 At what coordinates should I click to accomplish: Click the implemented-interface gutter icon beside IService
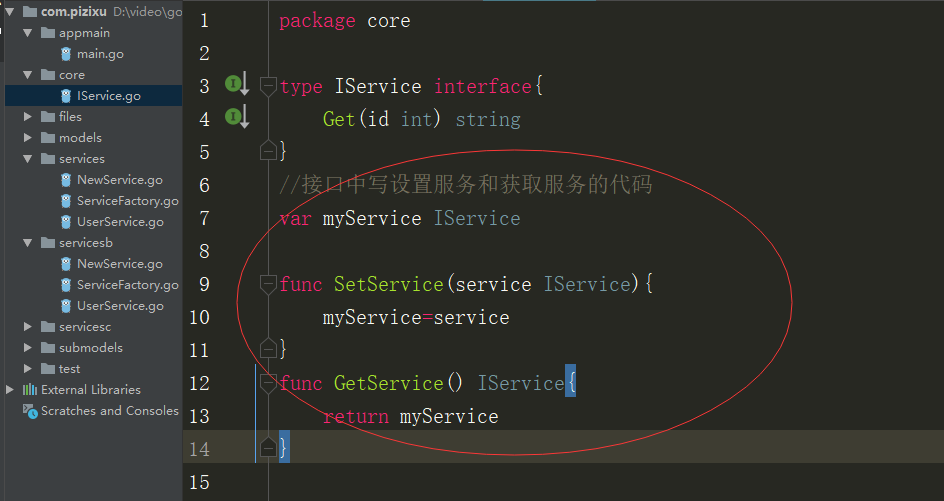click(x=237, y=84)
